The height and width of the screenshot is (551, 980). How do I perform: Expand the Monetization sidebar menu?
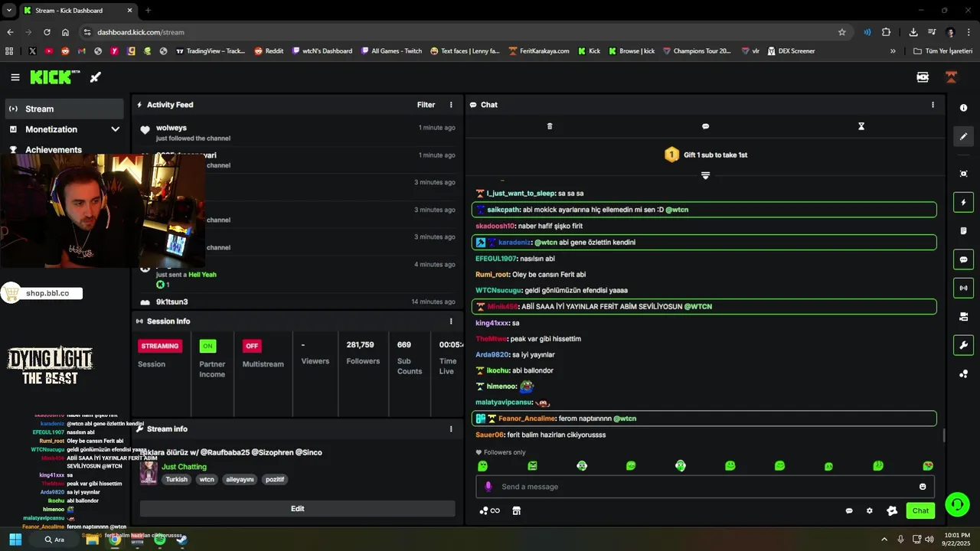(64, 129)
